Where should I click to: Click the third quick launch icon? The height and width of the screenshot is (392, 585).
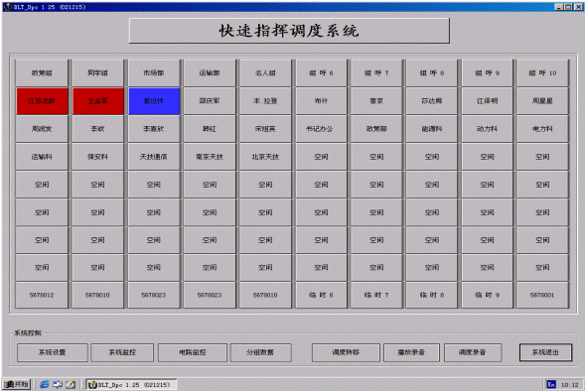71,384
